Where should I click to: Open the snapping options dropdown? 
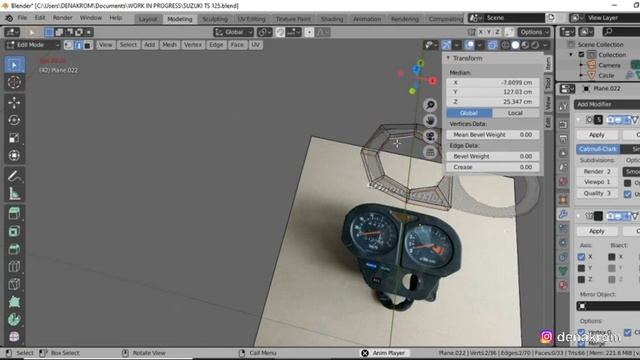[293, 32]
